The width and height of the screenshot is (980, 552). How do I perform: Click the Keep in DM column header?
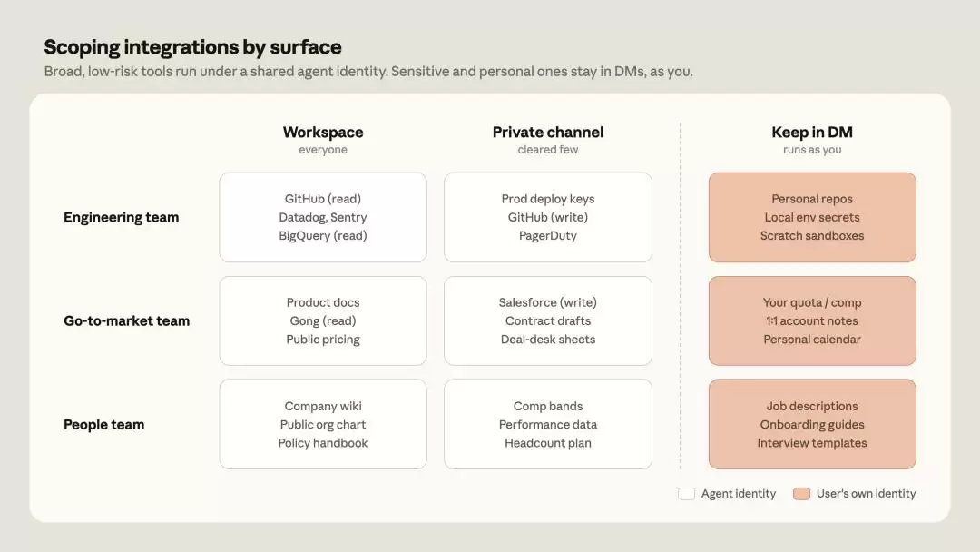(x=812, y=133)
